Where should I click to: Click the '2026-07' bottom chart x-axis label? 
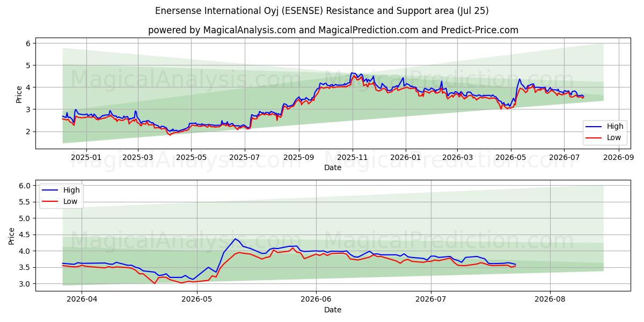click(x=431, y=300)
